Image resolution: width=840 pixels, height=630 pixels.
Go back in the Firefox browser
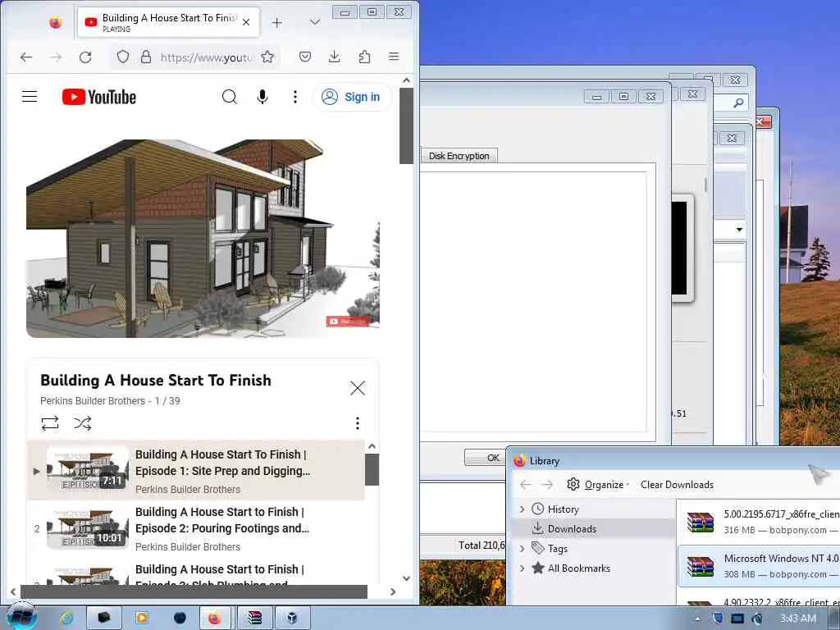26,57
